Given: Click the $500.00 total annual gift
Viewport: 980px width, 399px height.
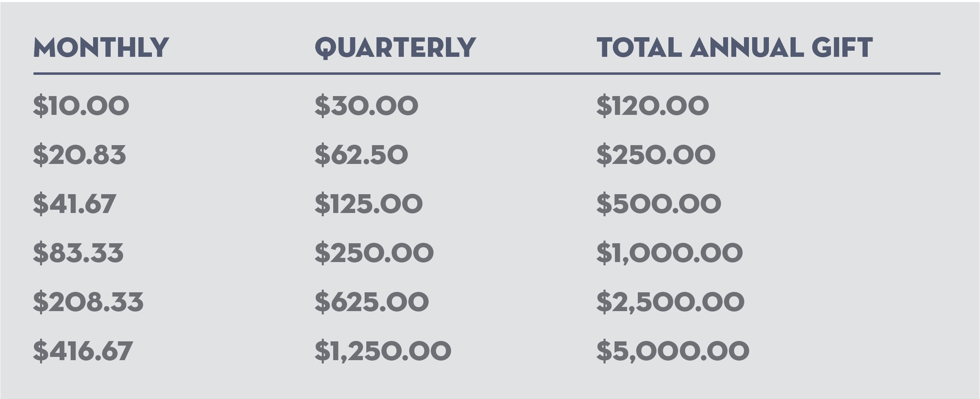Looking at the screenshot, I should [659, 204].
